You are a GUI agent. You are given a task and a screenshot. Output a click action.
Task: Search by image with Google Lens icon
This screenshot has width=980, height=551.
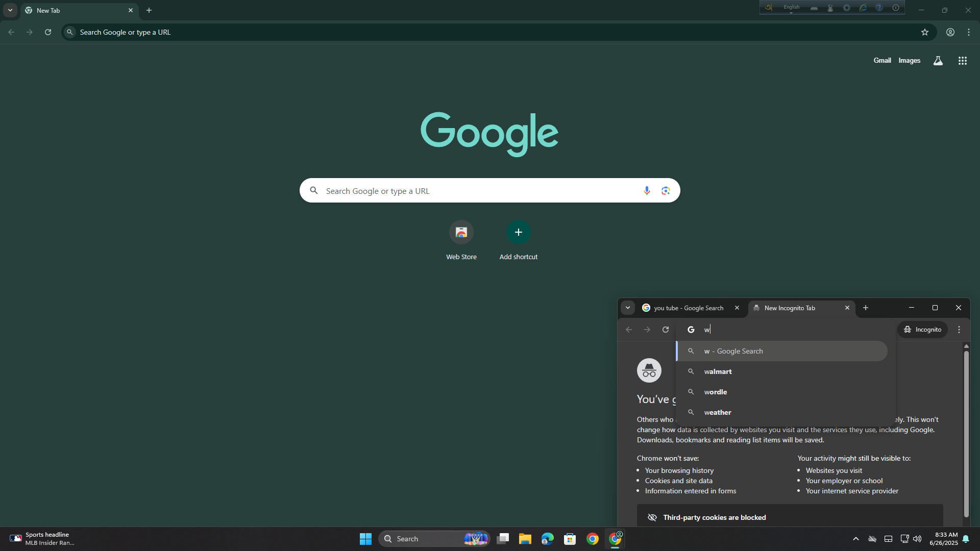click(x=666, y=190)
